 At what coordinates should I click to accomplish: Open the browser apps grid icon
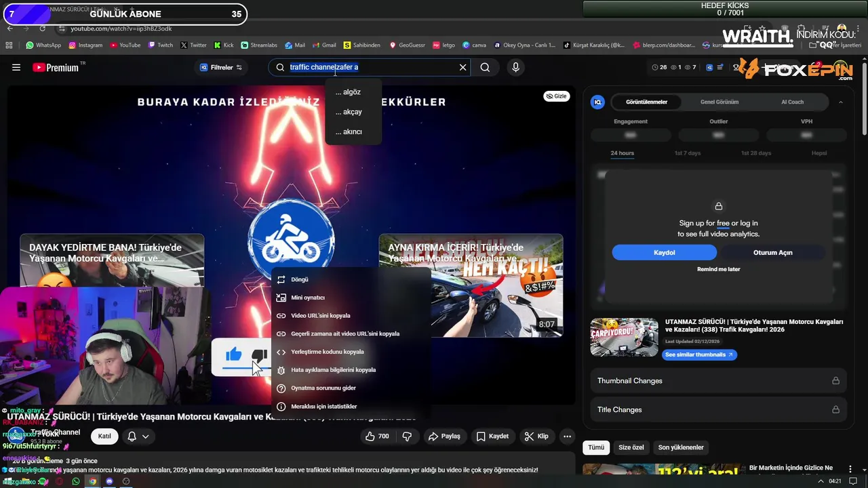coord(9,45)
